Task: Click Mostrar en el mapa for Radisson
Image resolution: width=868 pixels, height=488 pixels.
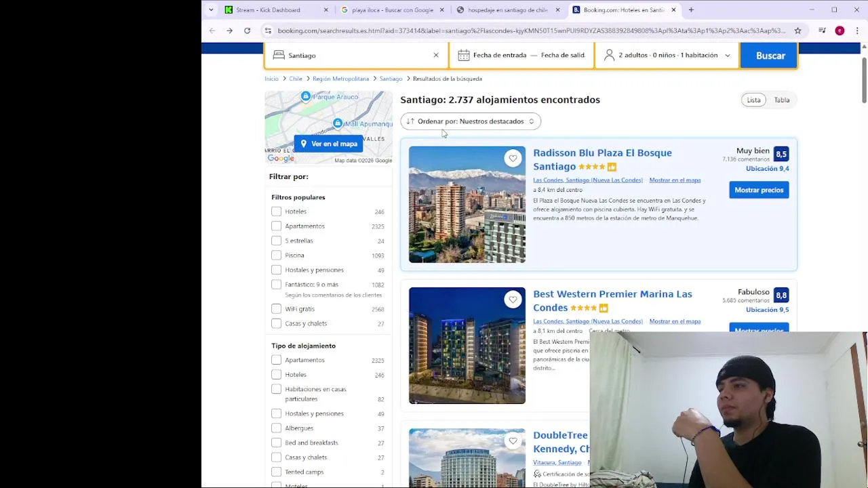Action: point(675,180)
